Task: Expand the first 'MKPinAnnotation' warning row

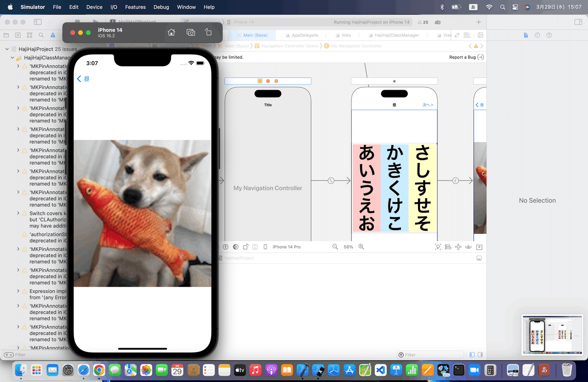Action: tap(18, 66)
